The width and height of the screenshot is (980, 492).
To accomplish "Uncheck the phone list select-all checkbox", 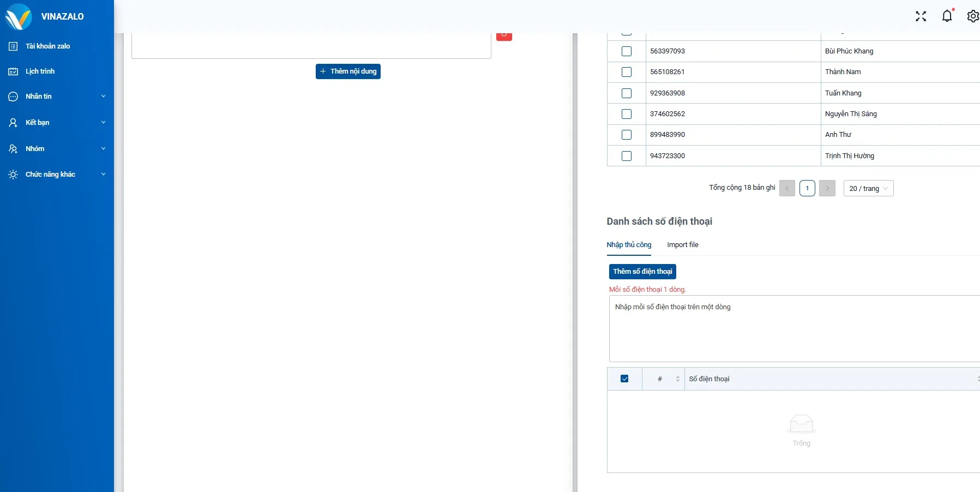I will click(624, 379).
